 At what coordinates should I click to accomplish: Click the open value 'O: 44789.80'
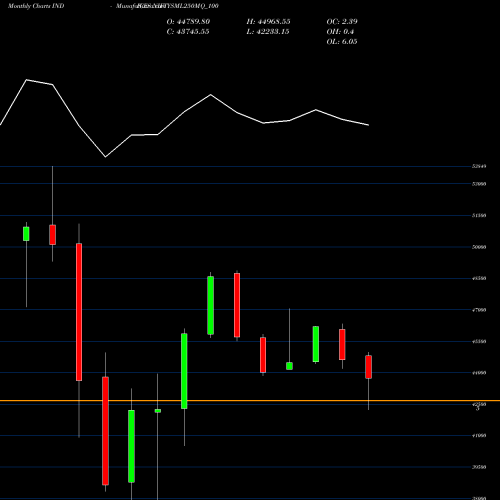pos(188,22)
